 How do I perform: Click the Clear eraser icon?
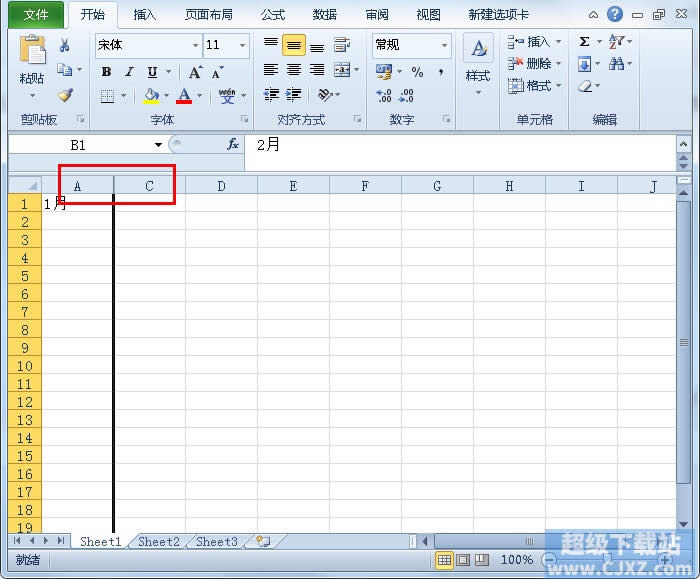pyautogui.click(x=585, y=86)
